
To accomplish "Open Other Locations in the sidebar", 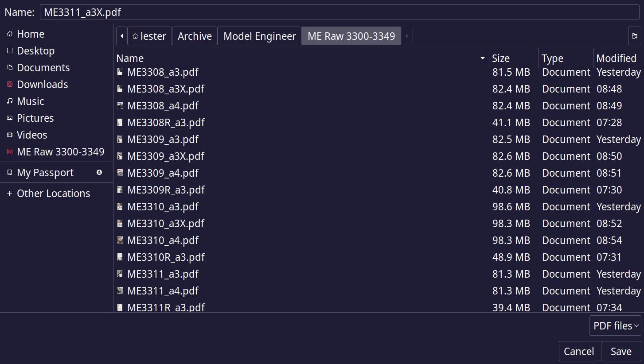I will pyautogui.click(x=53, y=194).
